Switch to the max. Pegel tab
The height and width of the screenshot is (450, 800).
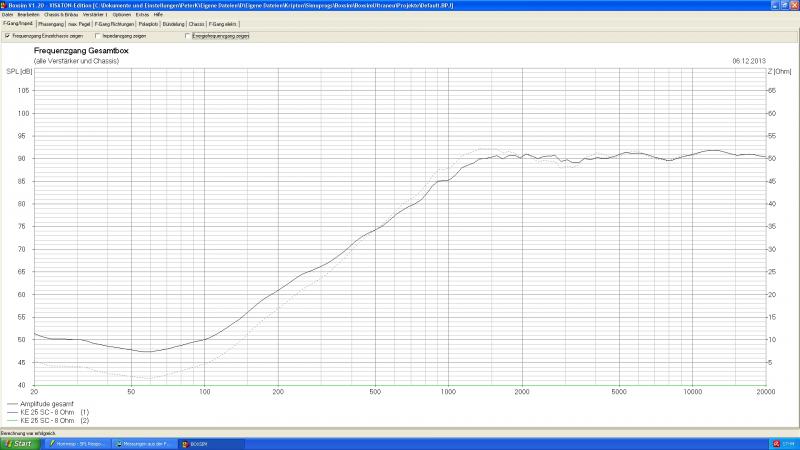tap(79, 24)
